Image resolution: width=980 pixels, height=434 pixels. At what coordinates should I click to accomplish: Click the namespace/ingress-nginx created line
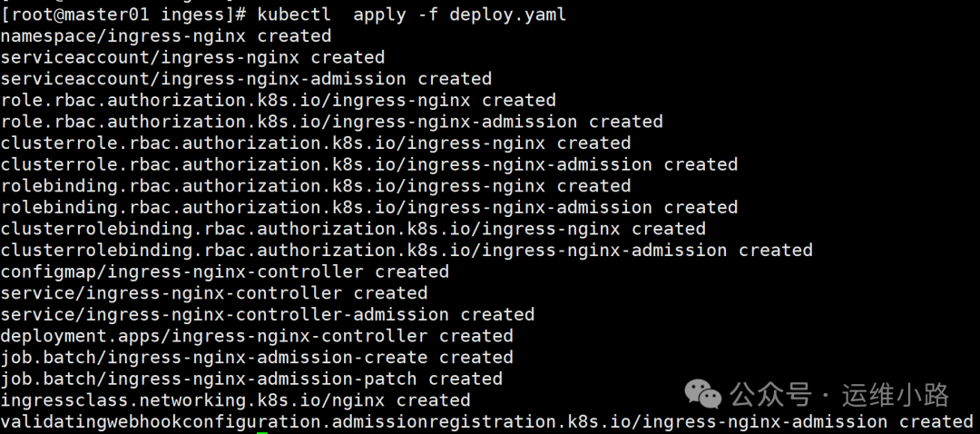pos(166,36)
